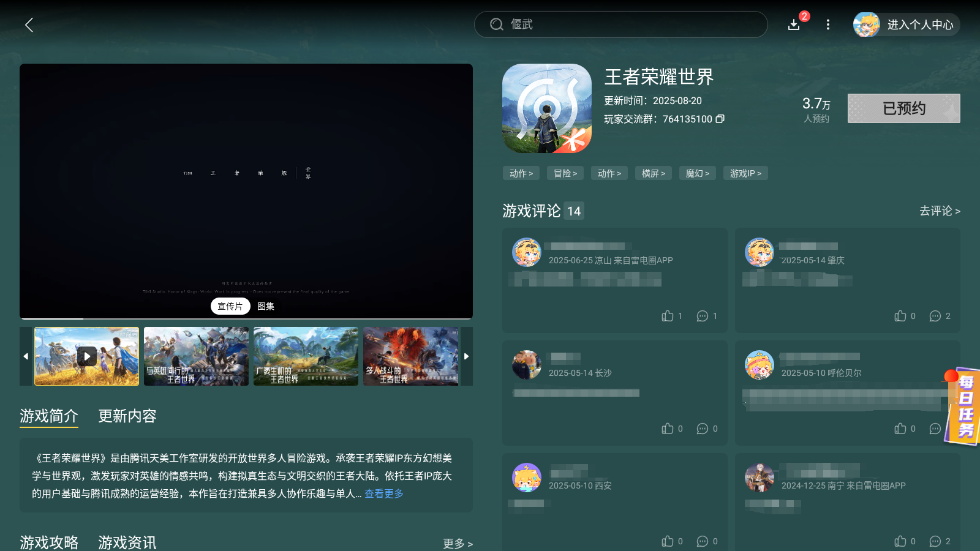Select the 广袤生机的王者世界 thumbnail
Image resolution: width=980 pixels, height=551 pixels.
pyautogui.click(x=306, y=356)
